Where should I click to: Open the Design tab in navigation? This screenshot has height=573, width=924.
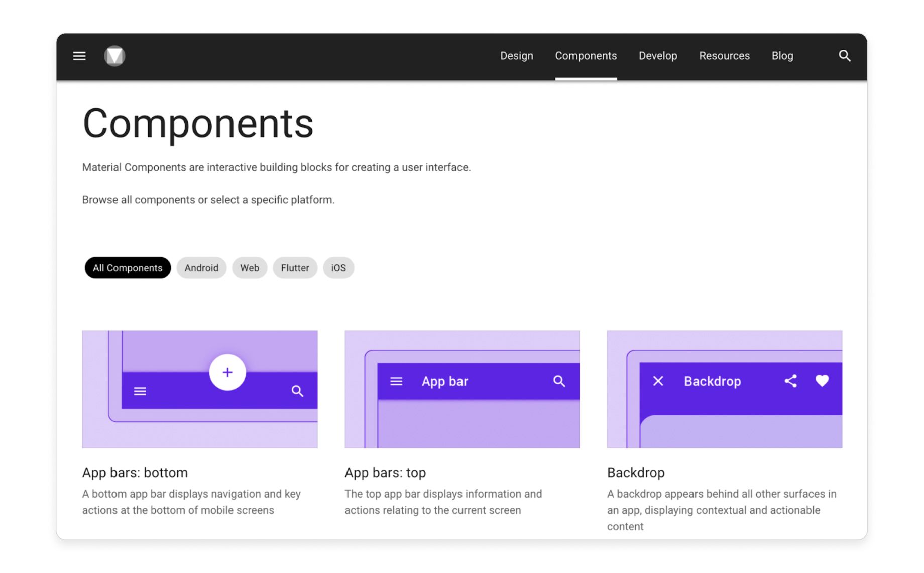click(x=516, y=56)
